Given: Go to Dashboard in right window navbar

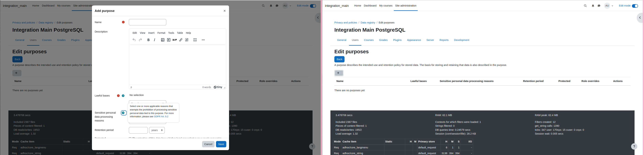Looking at the screenshot, I should (370, 6).
